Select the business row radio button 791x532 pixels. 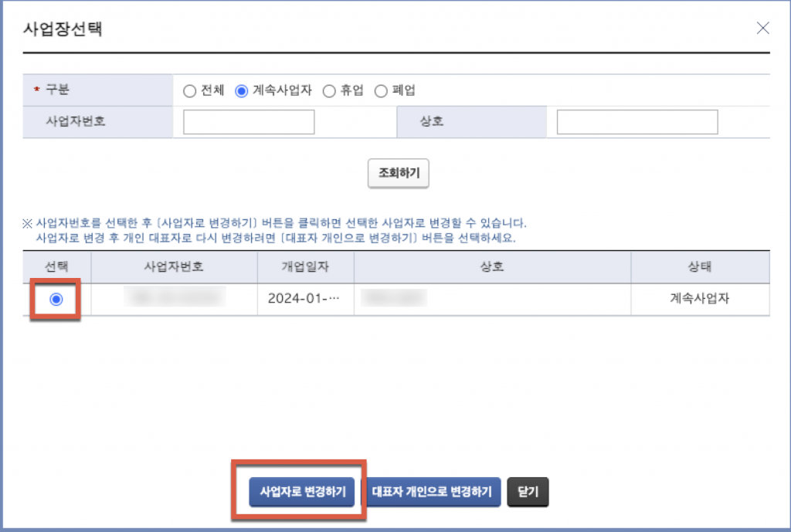tap(56, 299)
